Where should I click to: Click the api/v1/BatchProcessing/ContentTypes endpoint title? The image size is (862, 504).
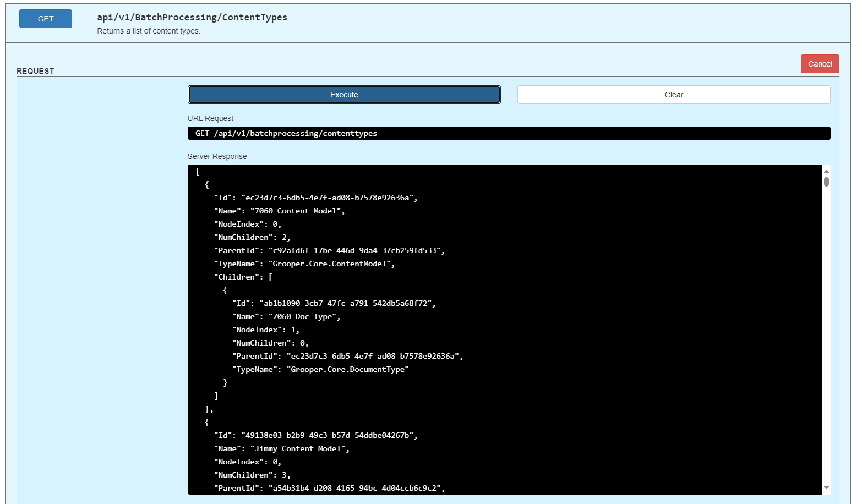point(192,17)
